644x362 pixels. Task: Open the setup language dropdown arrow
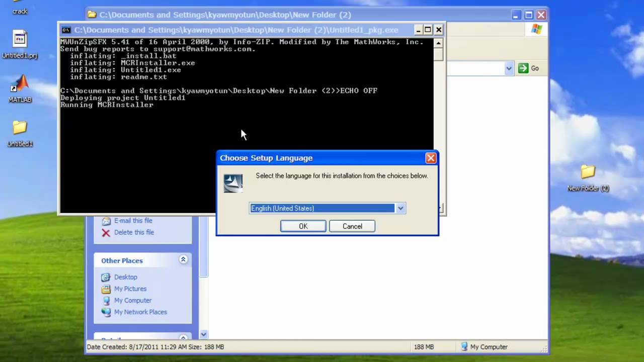coord(400,208)
